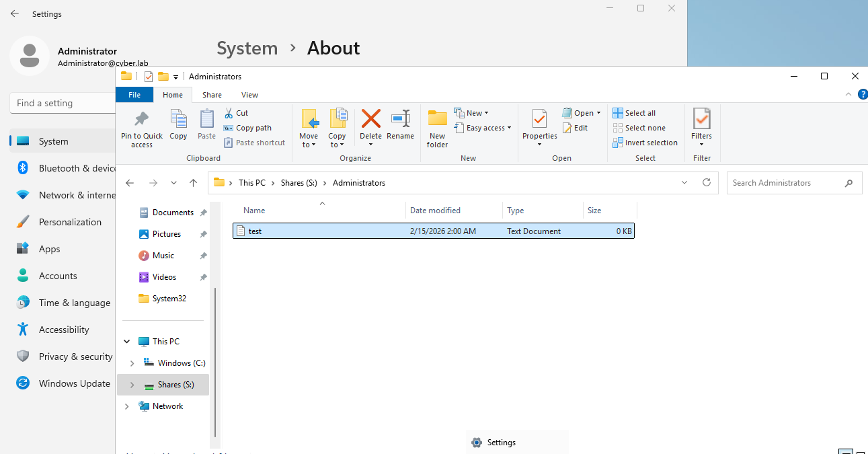The image size is (868, 454).
Task: Open Properties icon in ribbon
Action: (x=539, y=120)
